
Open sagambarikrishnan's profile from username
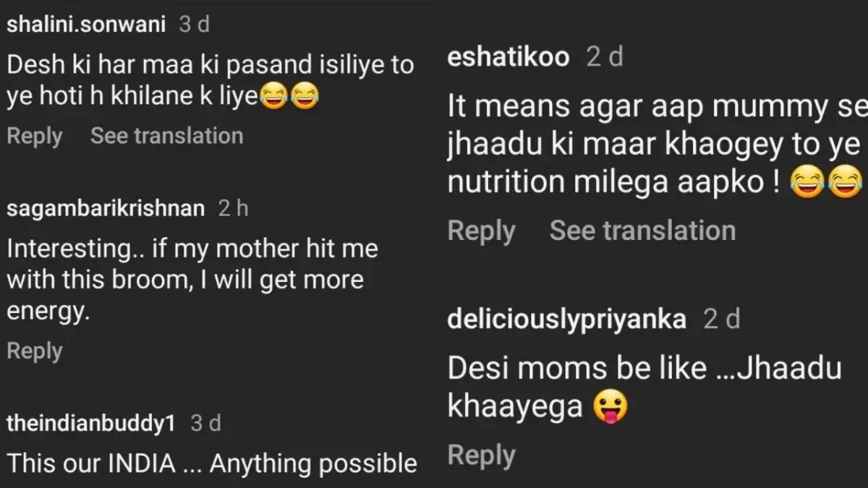[106, 209]
